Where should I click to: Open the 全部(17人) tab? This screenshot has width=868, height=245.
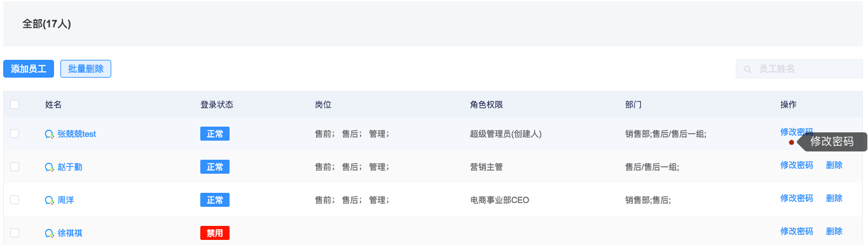pos(46,24)
